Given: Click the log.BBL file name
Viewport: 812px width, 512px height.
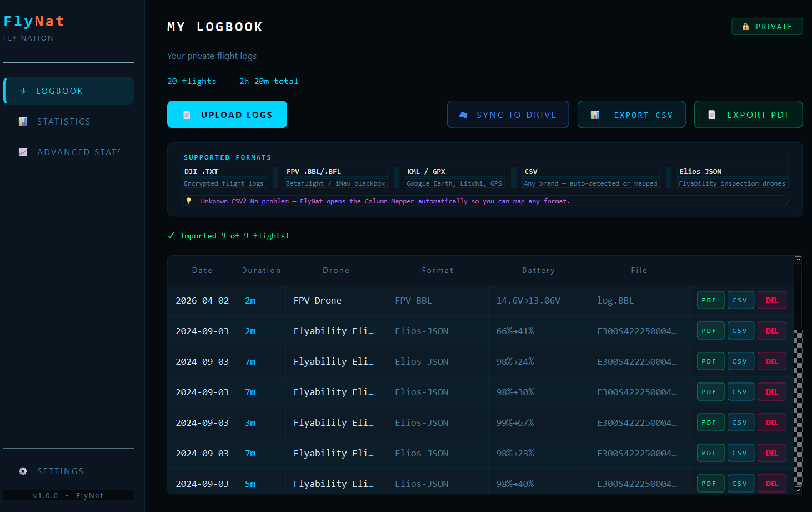Looking at the screenshot, I should tap(615, 300).
